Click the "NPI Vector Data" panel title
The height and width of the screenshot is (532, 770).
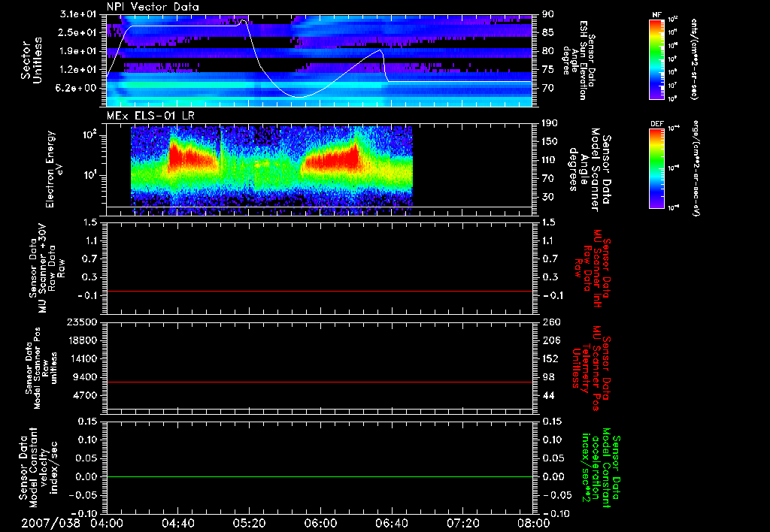pyautogui.click(x=153, y=7)
